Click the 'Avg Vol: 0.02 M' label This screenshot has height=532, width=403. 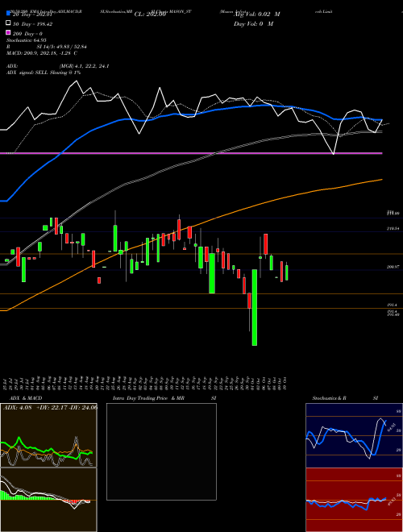click(x=257, y=15)
